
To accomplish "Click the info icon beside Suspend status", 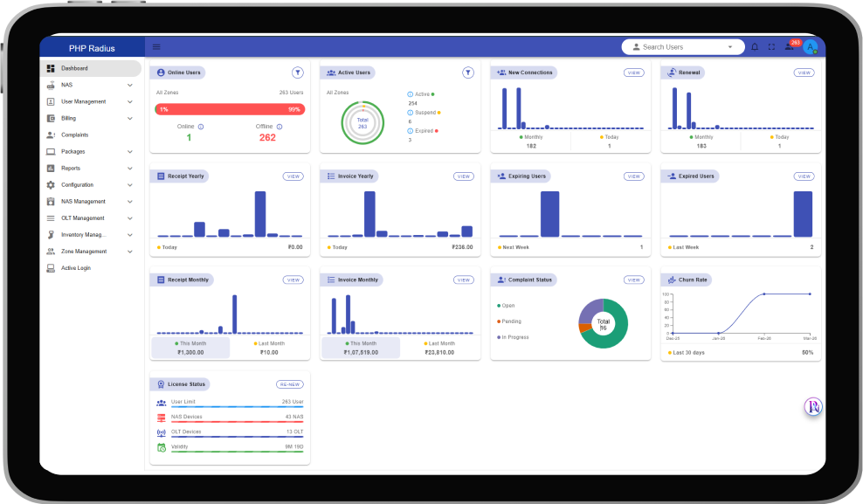I will [x=411, y=113].
